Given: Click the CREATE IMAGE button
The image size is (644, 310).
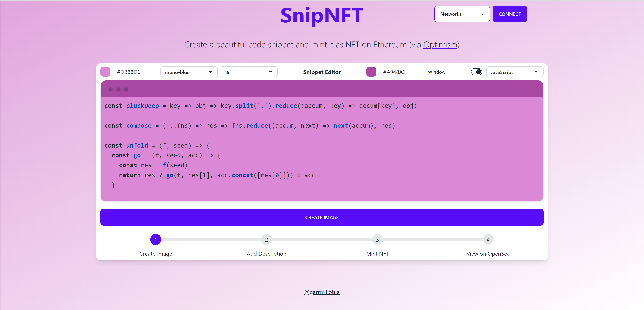Looking at the screenshot, I should (x=322, y=217).
